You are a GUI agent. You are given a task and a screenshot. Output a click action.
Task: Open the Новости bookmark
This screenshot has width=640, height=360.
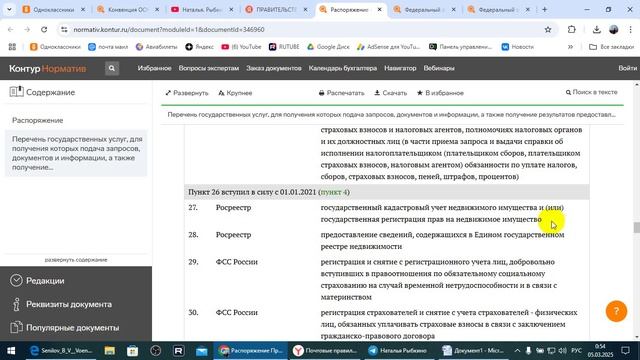coord(518,47)
